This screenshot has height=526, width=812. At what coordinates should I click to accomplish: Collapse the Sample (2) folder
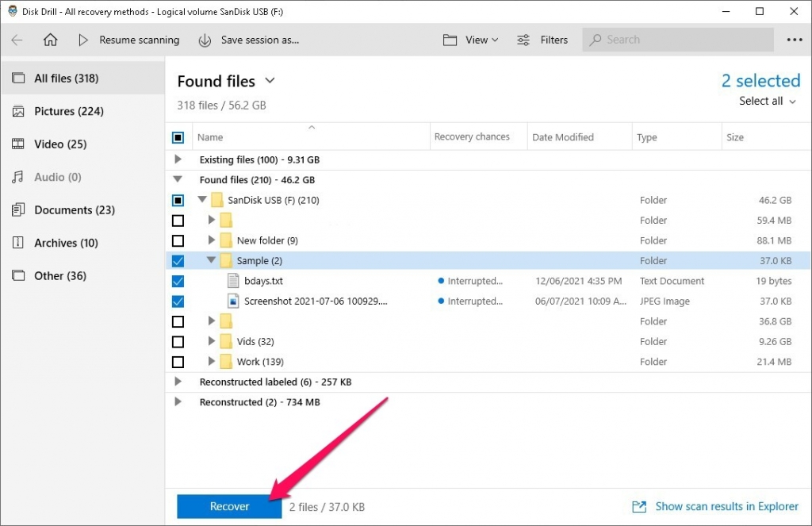coord(210,260)
